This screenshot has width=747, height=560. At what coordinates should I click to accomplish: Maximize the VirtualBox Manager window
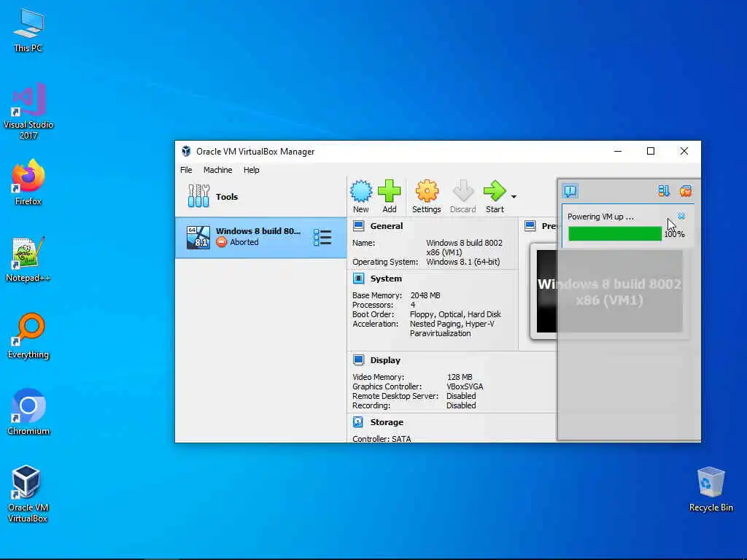click(651, 151)
